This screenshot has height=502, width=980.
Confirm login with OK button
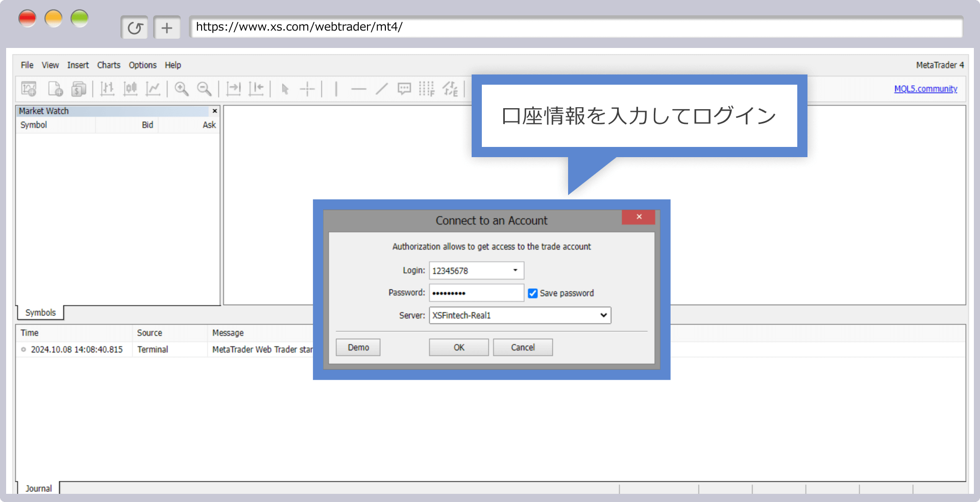click(x=459, y=347)
